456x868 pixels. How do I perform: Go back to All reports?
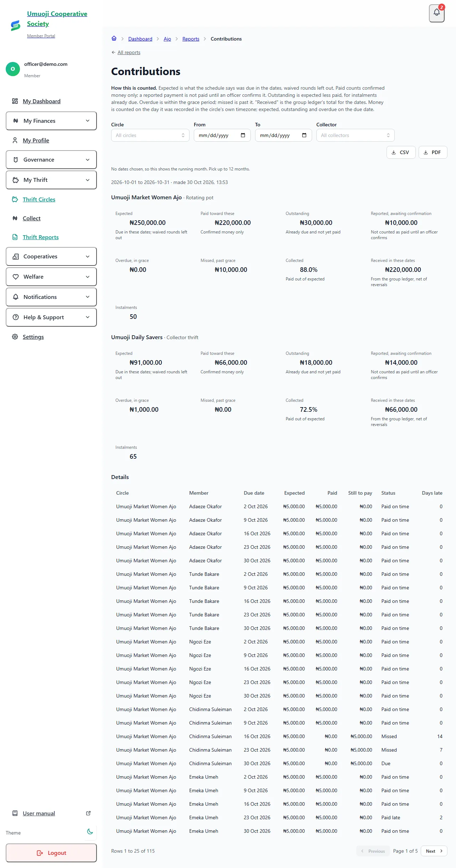(126, 52)
